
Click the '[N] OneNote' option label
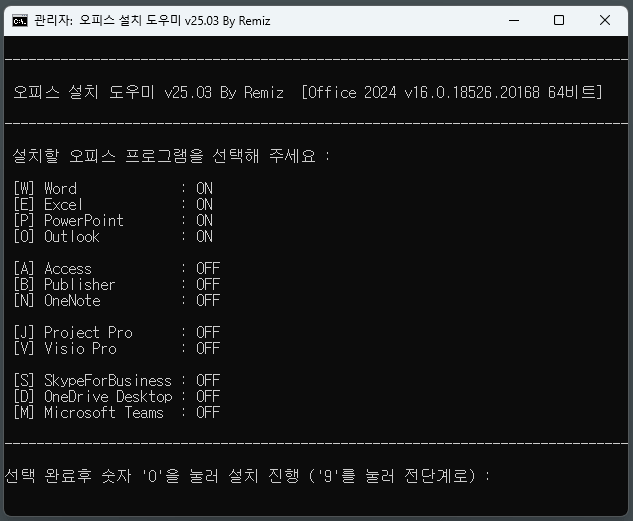pos(57,301)
